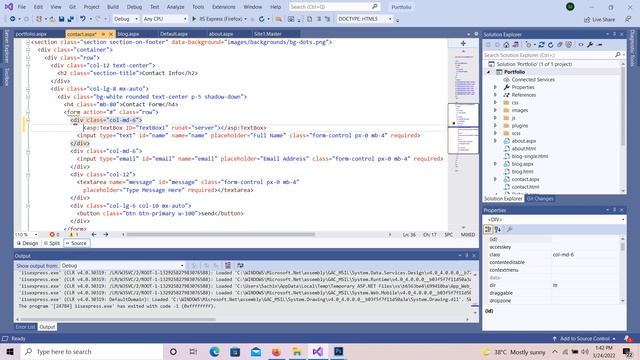This screenshot has width=640, height=360.
Task: Switch editor to Split view
Action: point(52,243)
